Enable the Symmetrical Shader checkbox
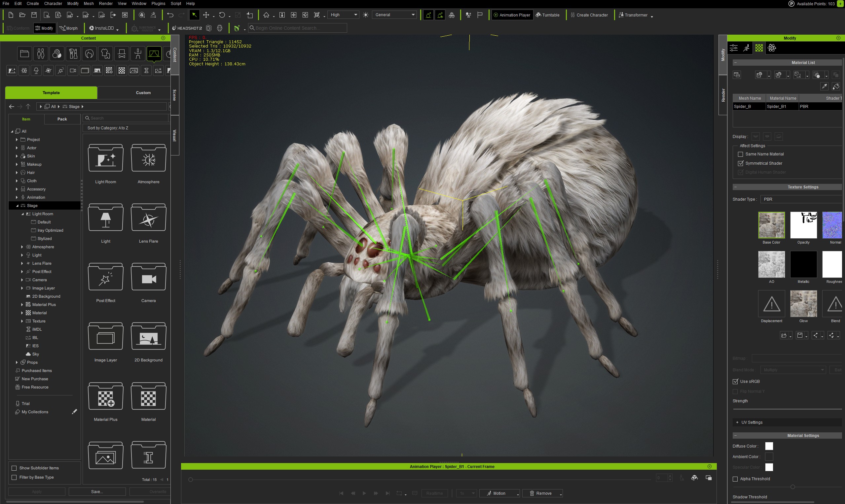 [741, 163]
